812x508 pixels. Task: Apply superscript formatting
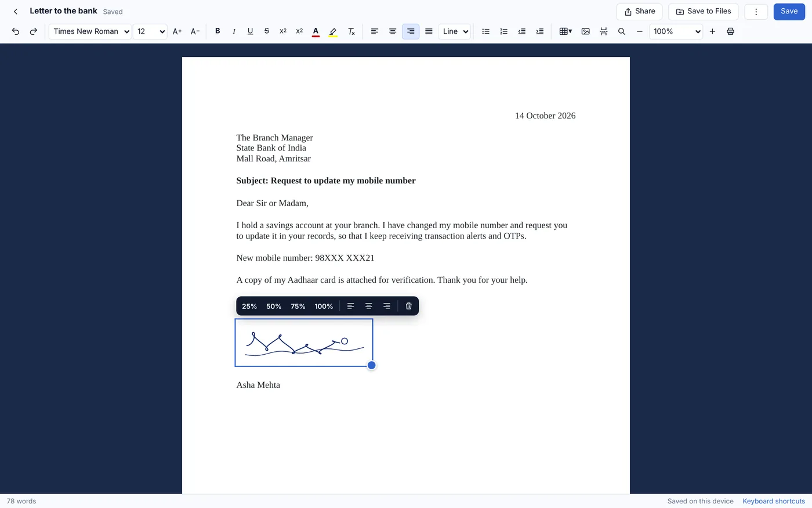pyautogui.click(x=299, y=31)
